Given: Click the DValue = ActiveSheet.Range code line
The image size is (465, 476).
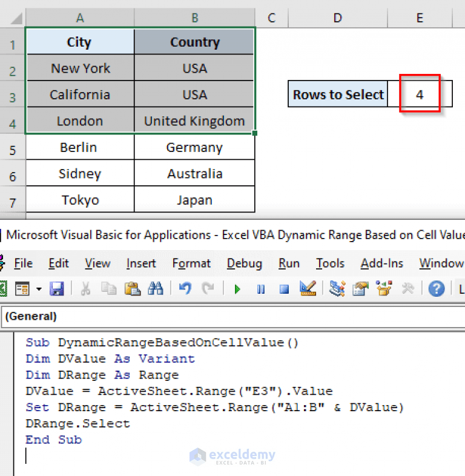Looking at the screenshot, I should 179,391.
